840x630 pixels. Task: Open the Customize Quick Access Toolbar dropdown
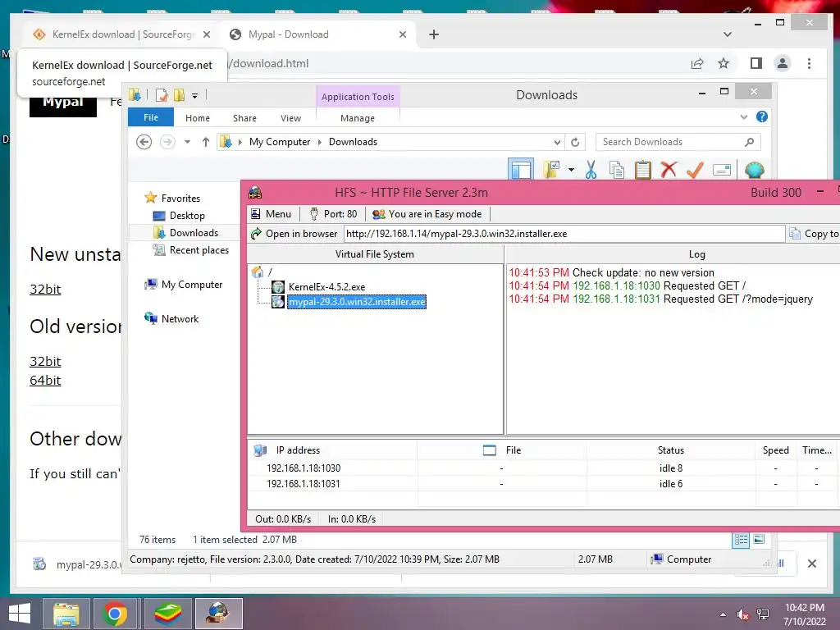coord(195,96)
